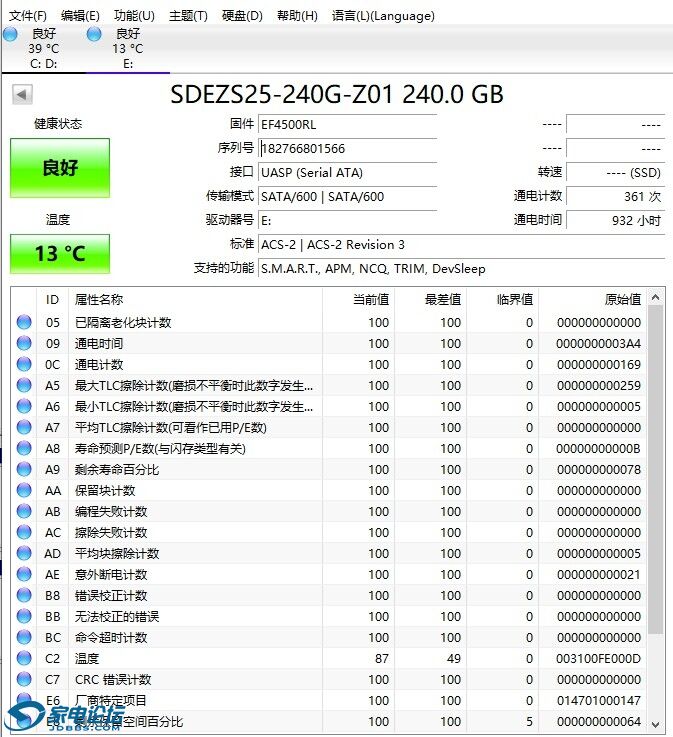Click status icon for row A6 最小TLC擦除计数
This screenshot has height=737, width=673.
tap(24, 407)
